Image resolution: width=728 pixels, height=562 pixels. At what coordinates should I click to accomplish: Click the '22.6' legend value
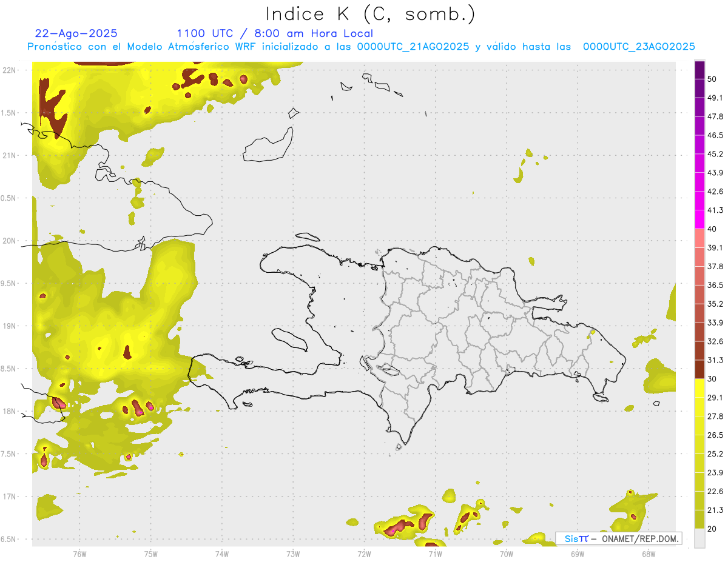click(x=715, y=492)
